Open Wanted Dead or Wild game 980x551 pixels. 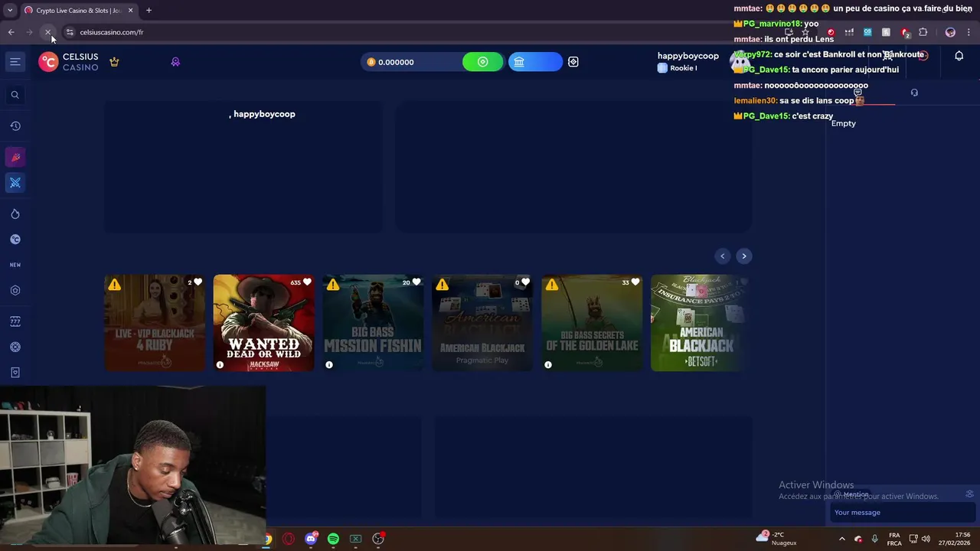click(x=263, y=323)
